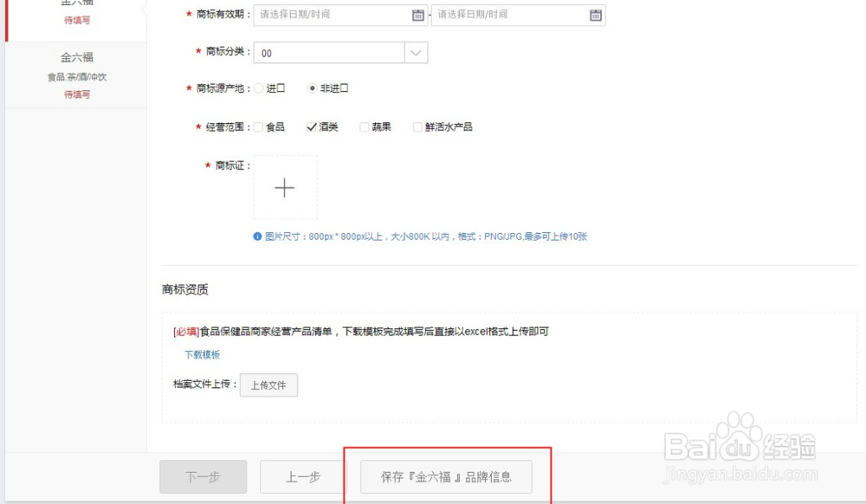Click the 上一步 button

coord(302,476)
